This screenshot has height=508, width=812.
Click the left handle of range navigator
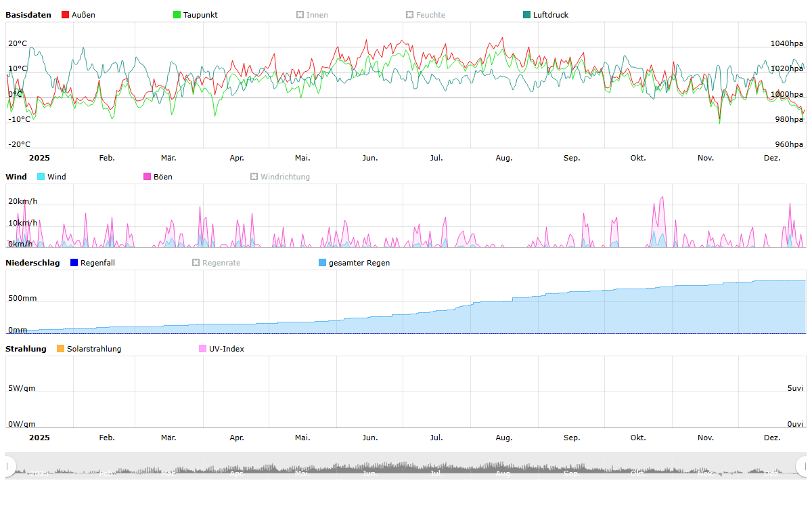click(x=9, y=466)
